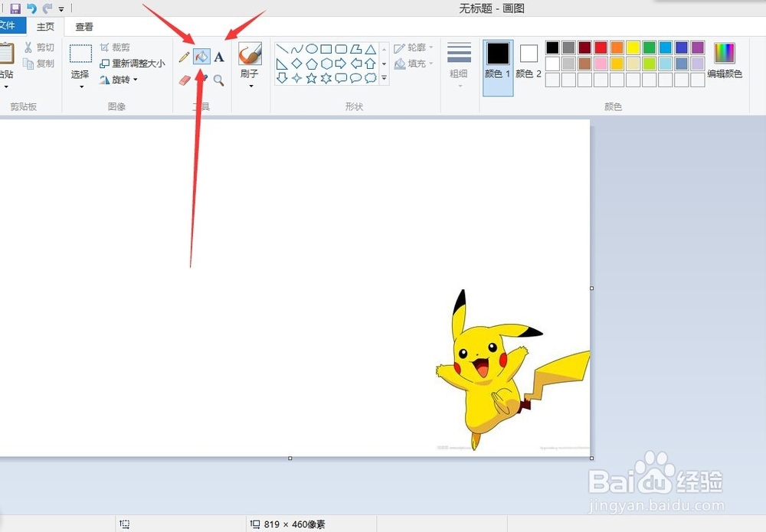
Task: Open 编辑颜色 edit colors dialog
Action: coord(725,60)
